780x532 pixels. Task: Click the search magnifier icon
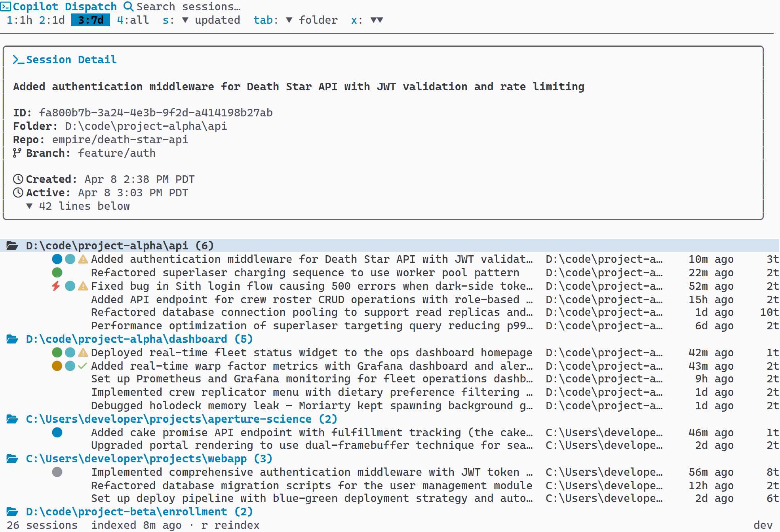click(x=128, y=6)
